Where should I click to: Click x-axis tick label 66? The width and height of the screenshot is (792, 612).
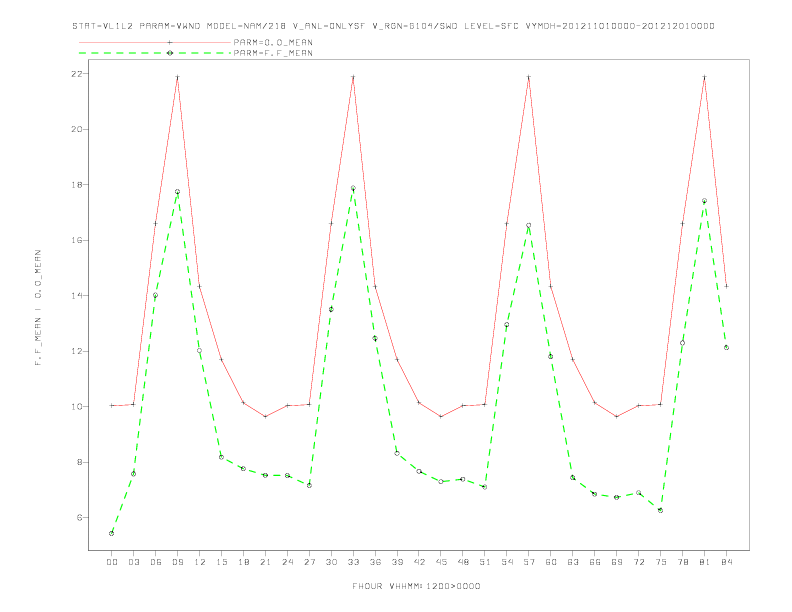[x=595, y=562]
